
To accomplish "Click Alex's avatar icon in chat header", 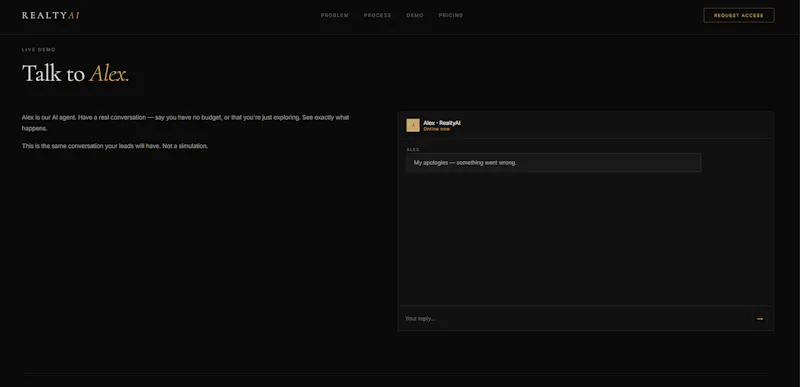I will (413, 125).
